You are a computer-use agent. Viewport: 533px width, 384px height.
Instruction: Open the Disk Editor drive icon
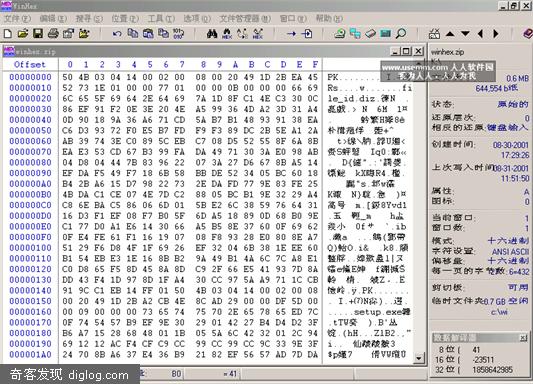(x=340, y=34)
